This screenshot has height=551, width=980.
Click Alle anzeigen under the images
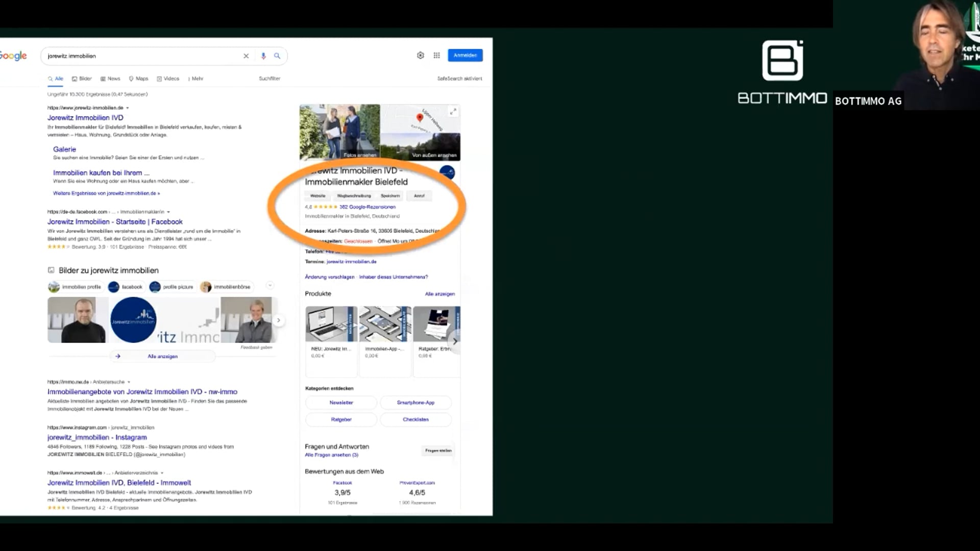pos(162,357)
